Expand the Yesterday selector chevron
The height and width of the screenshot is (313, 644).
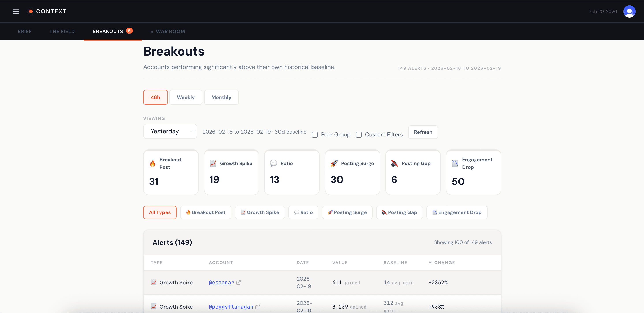click(x=193, y=131)
